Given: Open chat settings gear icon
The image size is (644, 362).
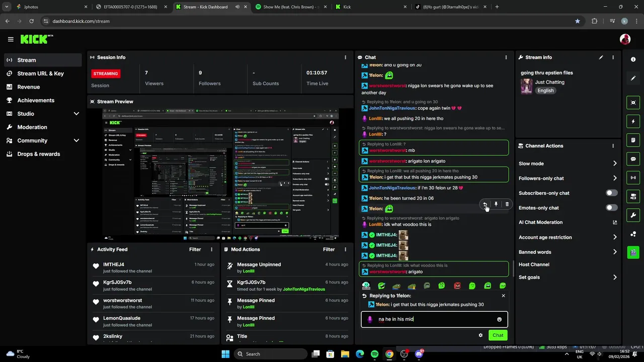Looking at the screenshot, I should [x=480, y=335].
